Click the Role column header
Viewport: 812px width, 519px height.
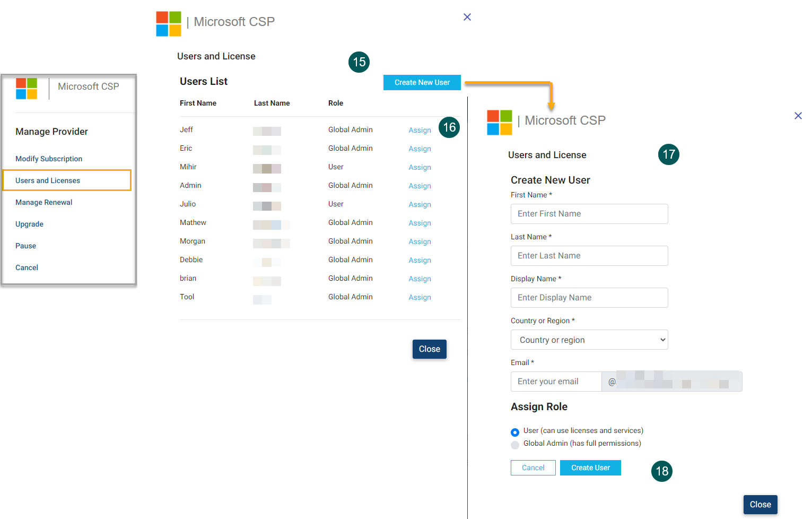point(336,103)
